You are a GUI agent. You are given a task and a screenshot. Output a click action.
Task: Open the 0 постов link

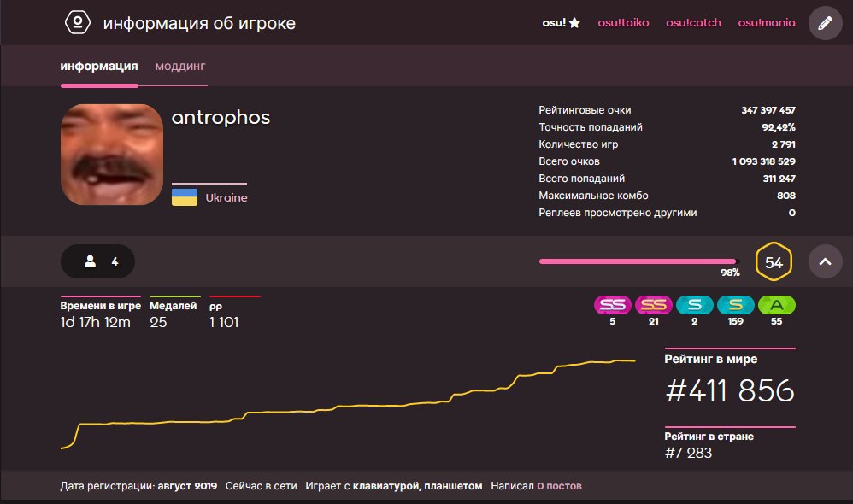pos(559,486)
